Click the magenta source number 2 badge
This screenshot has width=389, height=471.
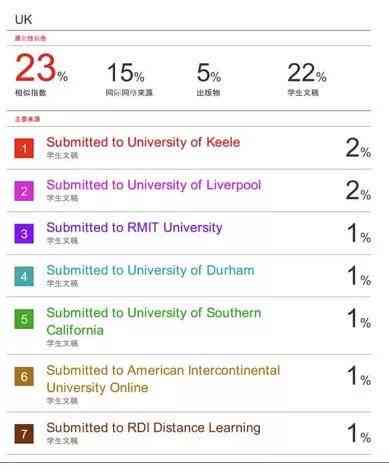tap(24, 191)
